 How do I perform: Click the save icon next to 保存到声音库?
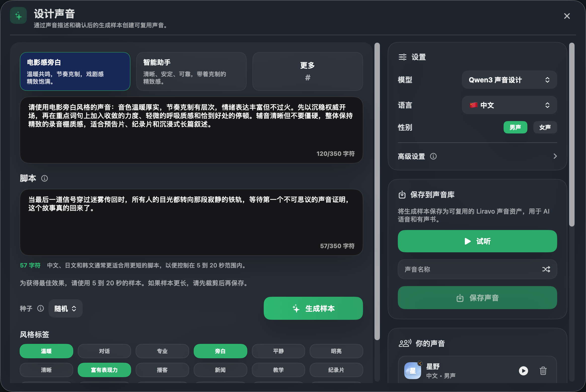pos(402,195)
